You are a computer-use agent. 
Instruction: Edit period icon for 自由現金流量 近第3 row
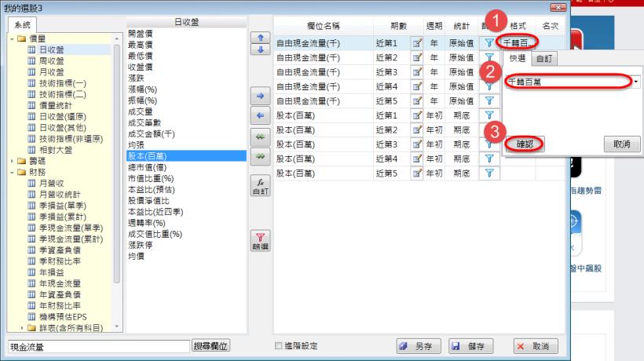click(x=417, y=72)
